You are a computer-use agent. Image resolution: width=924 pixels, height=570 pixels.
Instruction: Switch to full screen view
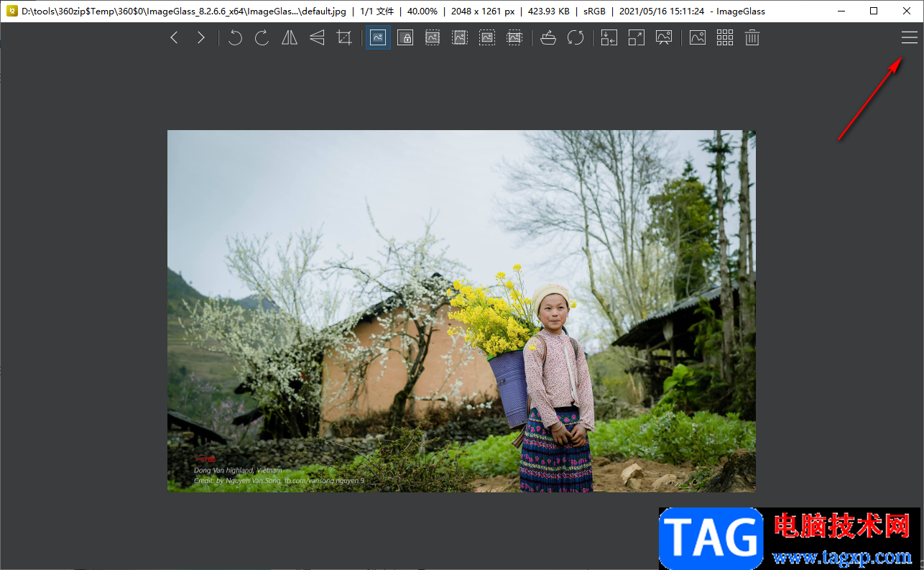[637, 38]
